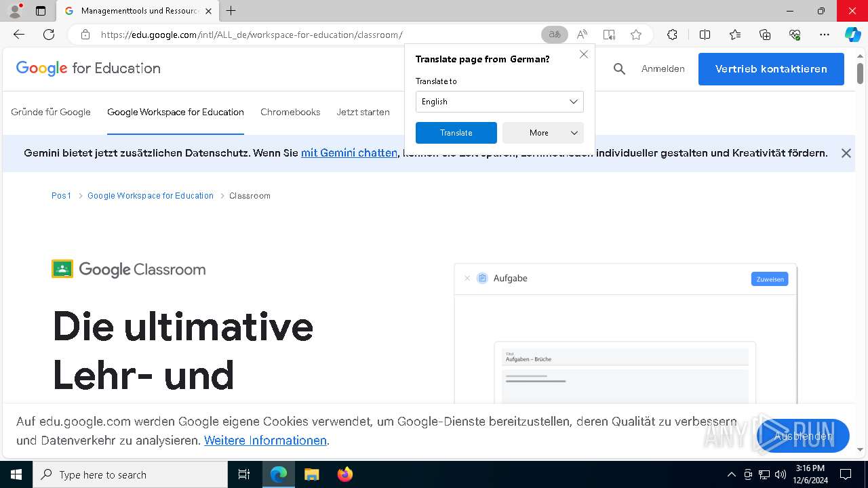Open Browser essentials heart icon

pyautogui.click(x=795, y=35)
